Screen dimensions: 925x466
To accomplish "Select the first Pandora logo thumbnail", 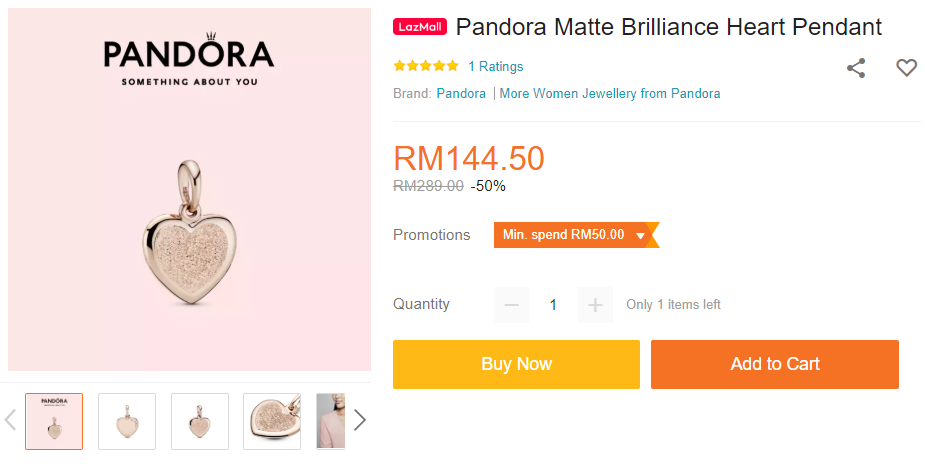I will tap(54, 421).
